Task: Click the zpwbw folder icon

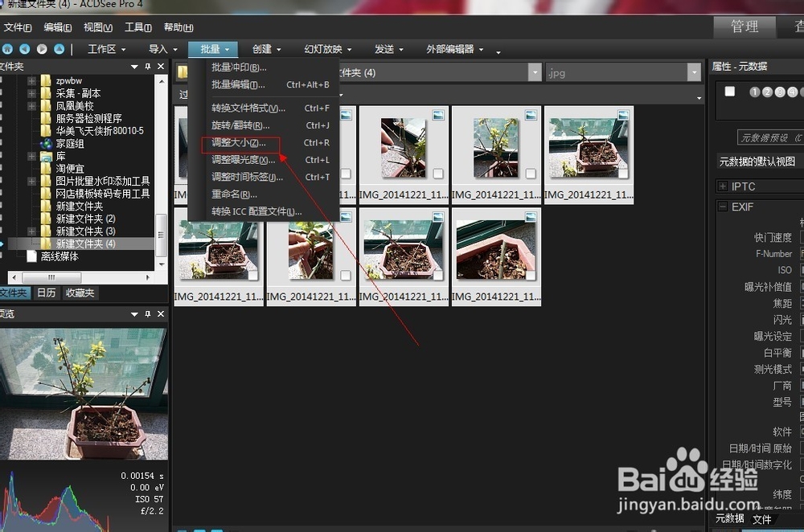Action: (46, 80)
